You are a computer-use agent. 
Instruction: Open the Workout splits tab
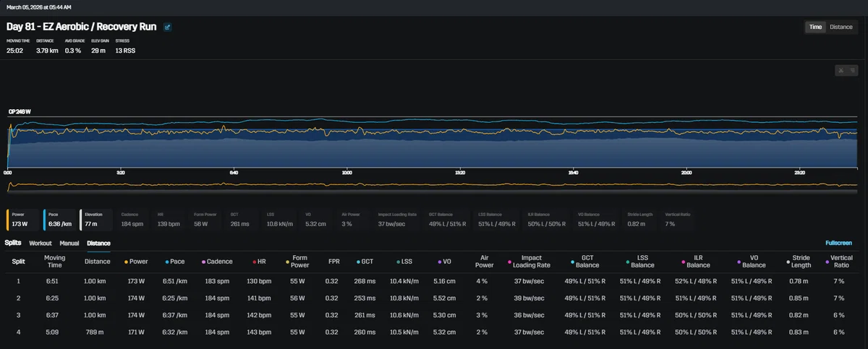pyautogui.click(x=41, y=244)
